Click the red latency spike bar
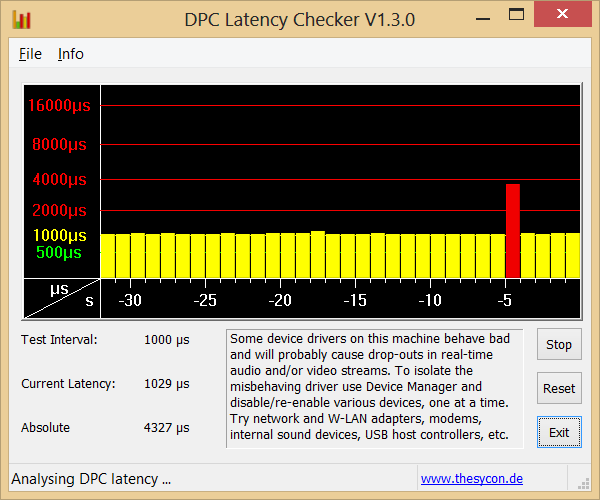The height and width of the screenshot is (500, 600). [x=513, y=231]
